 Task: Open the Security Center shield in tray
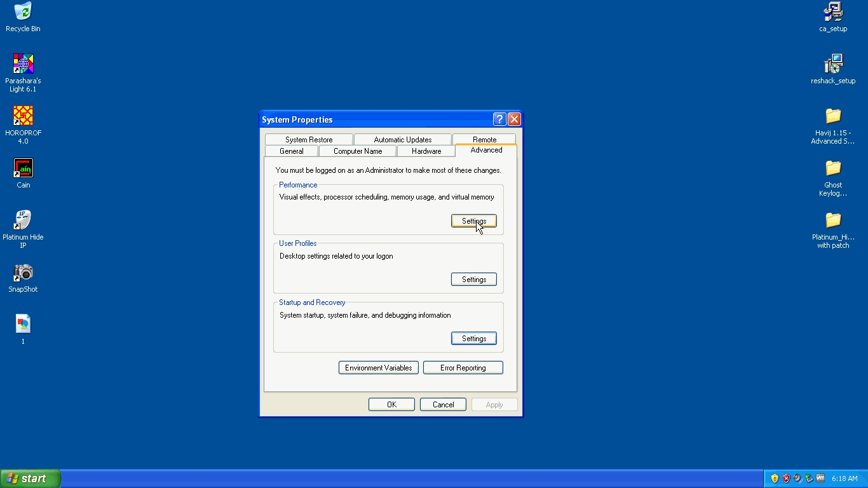pos(775,478)
